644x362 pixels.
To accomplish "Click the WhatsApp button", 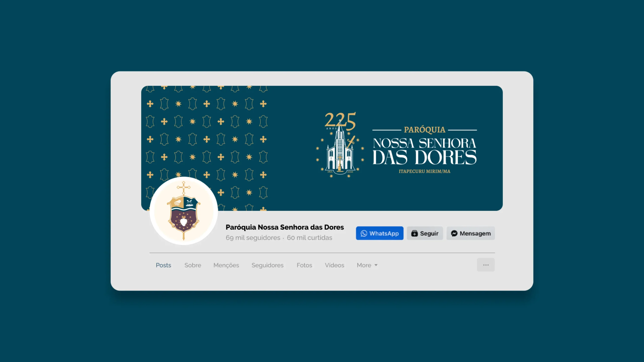I will tap(380, 233).
